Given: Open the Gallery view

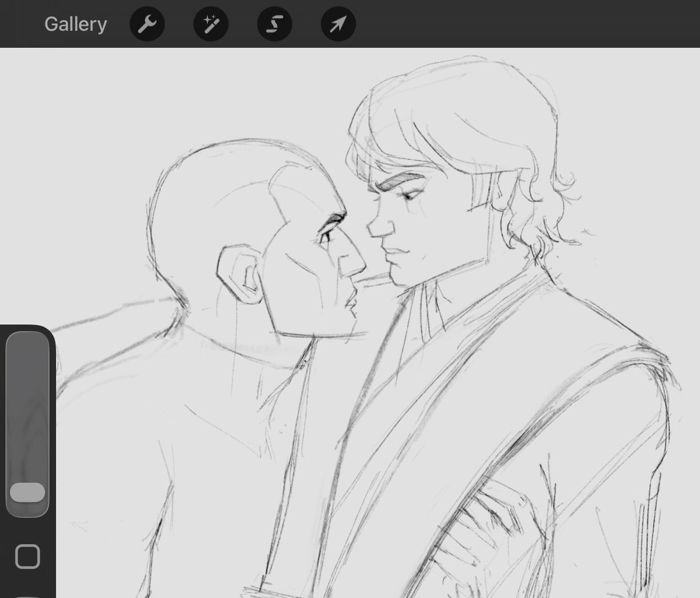Looking at the screenshot, I should [x=76, y=24].
